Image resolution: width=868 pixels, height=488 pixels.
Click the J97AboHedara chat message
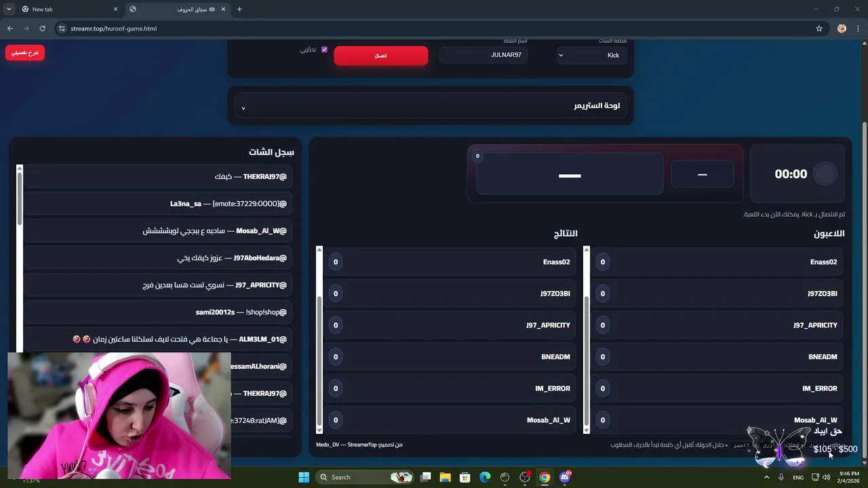pos(158,258)
